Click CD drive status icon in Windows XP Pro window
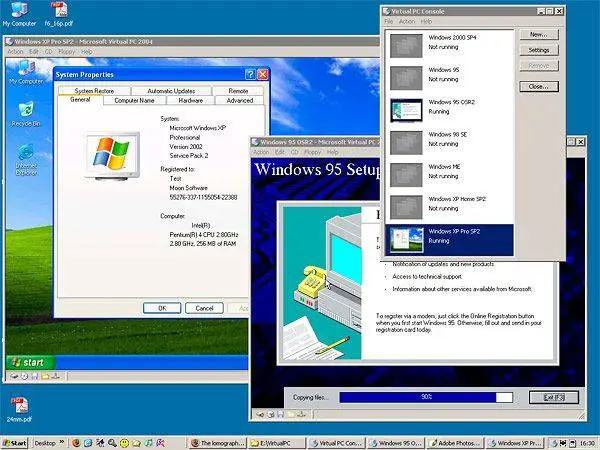 [x=24, y=377]
